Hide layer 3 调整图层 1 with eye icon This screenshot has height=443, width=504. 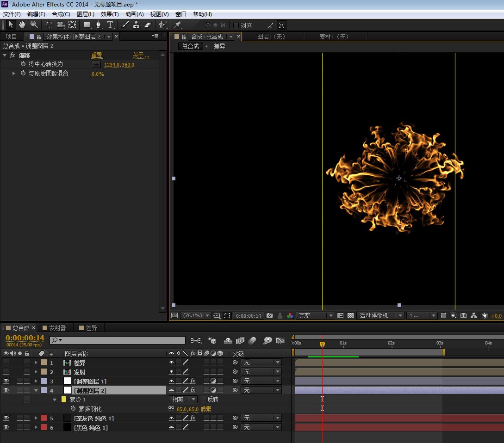[x=6, y=381]
